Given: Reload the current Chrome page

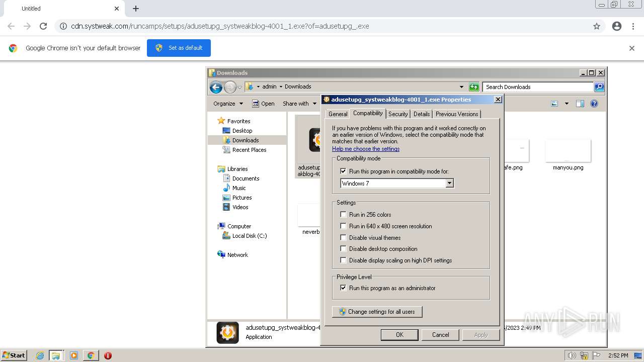Looking at the screenshot, I should (43, 26).
